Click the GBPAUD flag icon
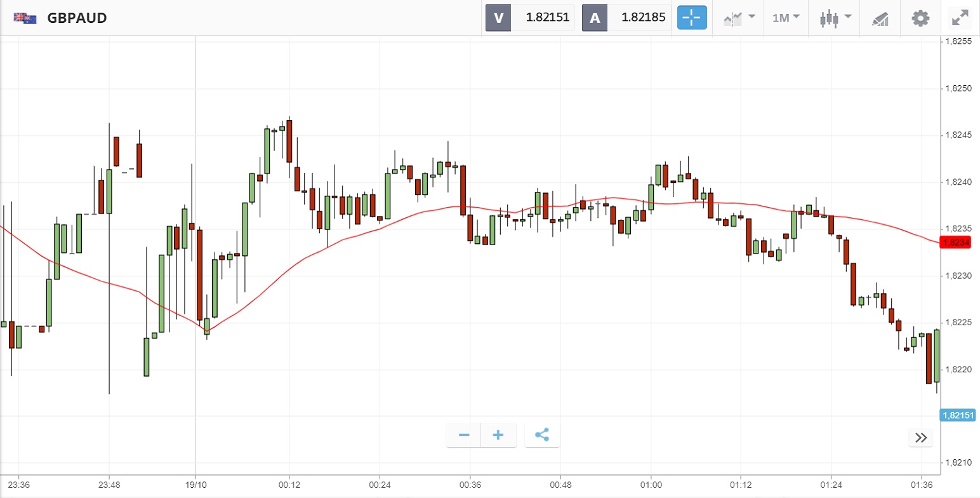980x498 pixels. click(x=24, y=18)
